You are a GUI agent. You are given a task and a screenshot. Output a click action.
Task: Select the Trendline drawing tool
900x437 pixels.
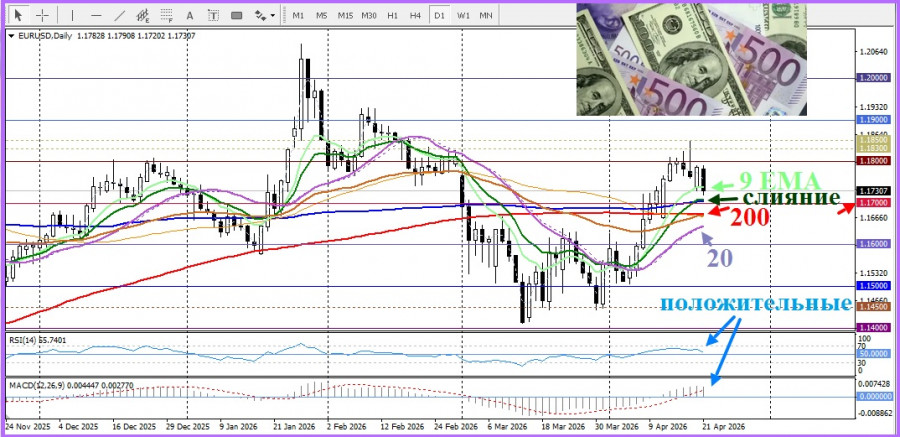pyautogui.click(x=120, y=15)
